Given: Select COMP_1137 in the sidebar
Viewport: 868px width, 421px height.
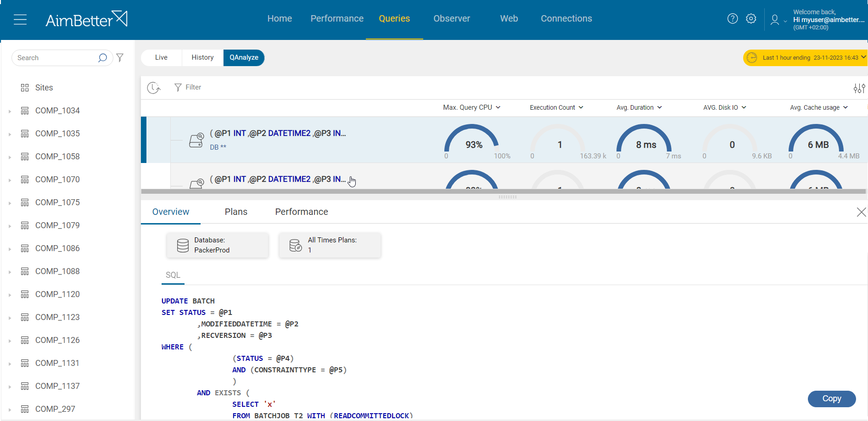Looking at the screenshot, I should (x=57, y=386).
